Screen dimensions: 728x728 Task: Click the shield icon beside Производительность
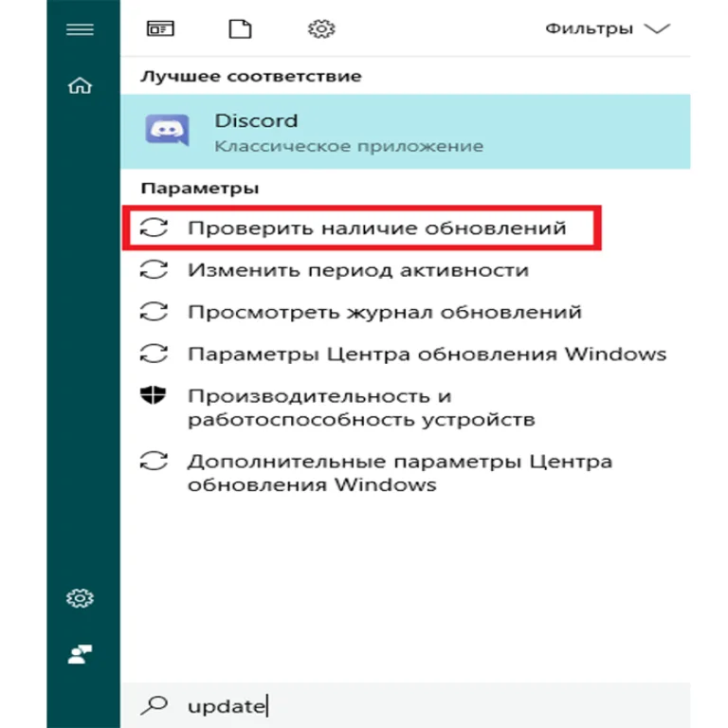154,395
